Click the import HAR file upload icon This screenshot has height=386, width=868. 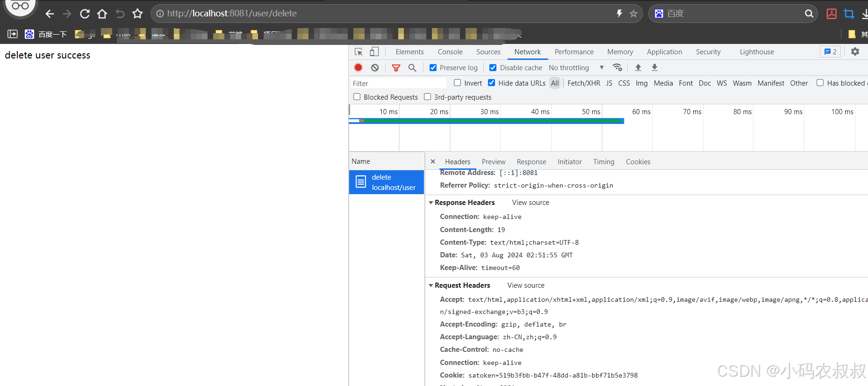coord(638,67)
